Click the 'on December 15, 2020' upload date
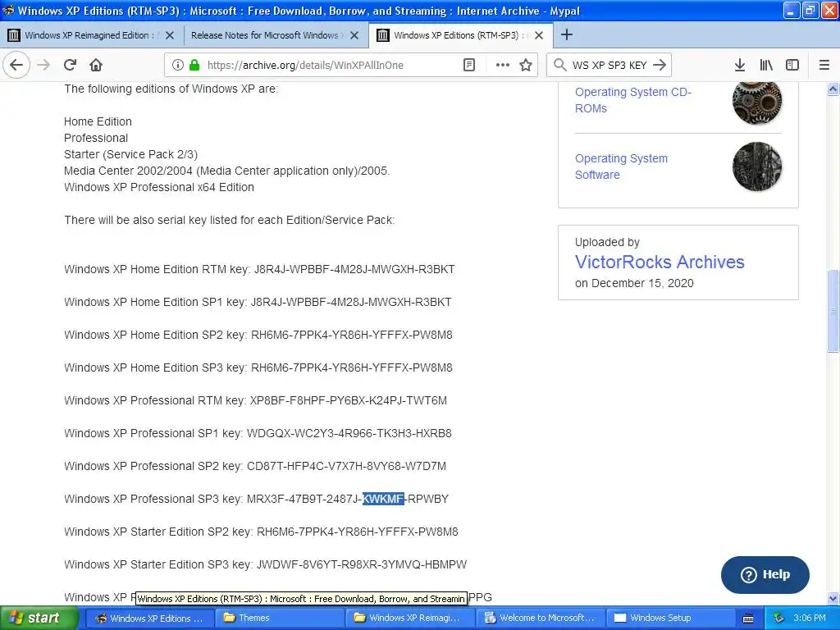Viewport: 840px width, 630px height. coord(634,283)
